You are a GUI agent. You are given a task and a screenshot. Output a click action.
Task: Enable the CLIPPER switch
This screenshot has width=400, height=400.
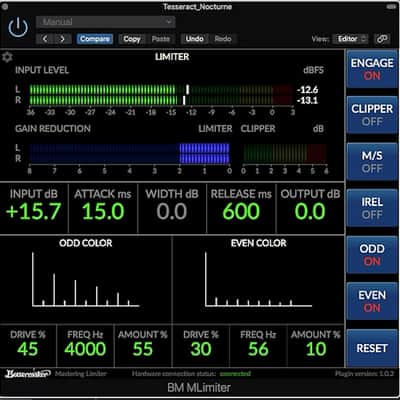point(372,115)
